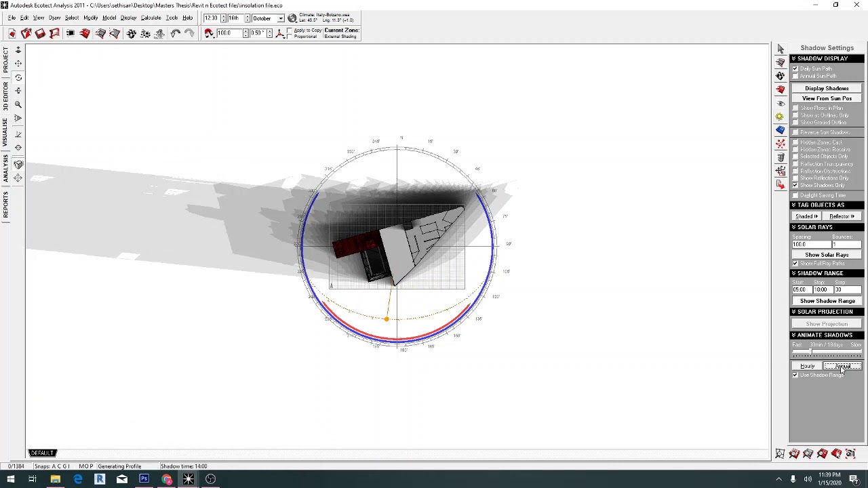The image size is (868, 488).
Task: Click the XYZ axis transform icon
Action: point(279,33)
